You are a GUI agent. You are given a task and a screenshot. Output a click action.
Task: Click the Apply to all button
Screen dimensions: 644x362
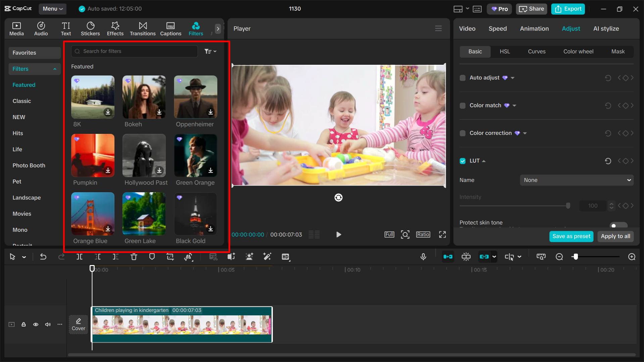615,236
